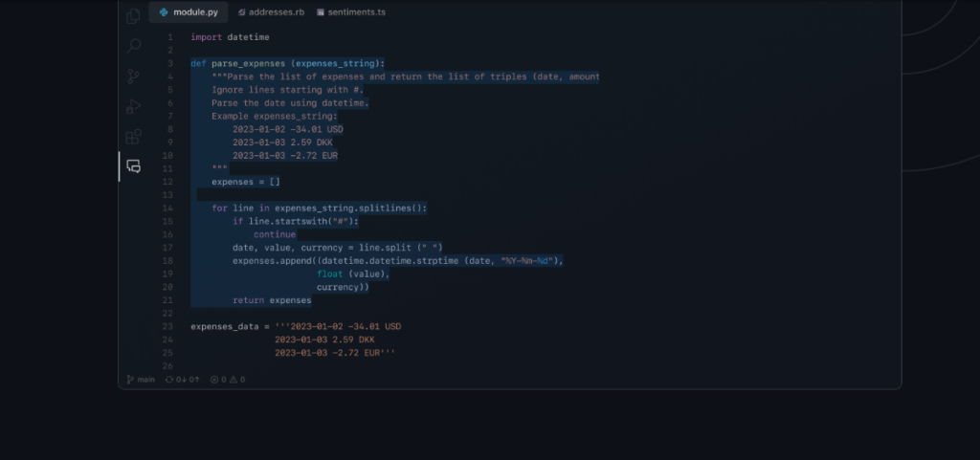Click the 'Ignore lines starting with #.' text

coord(287,90)
